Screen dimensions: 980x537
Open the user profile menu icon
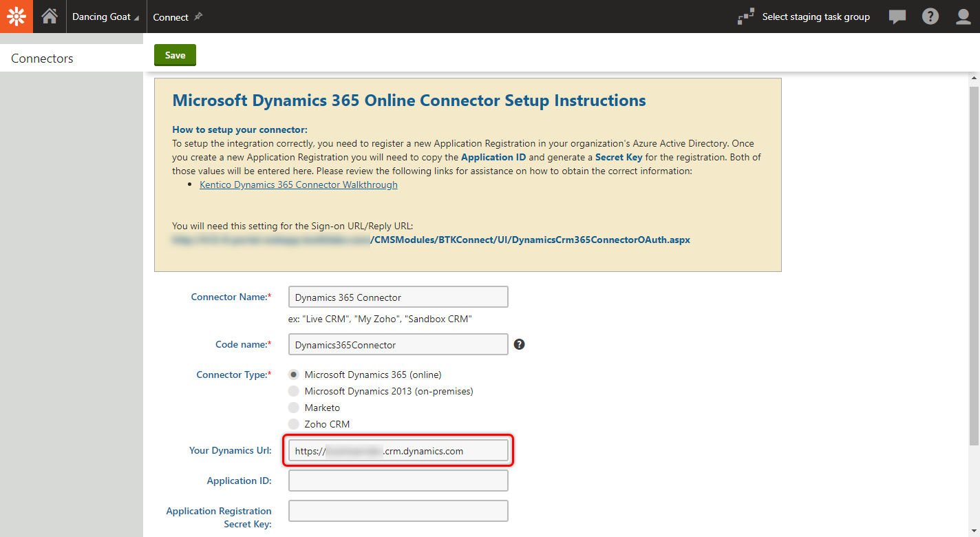pos(963,17)
